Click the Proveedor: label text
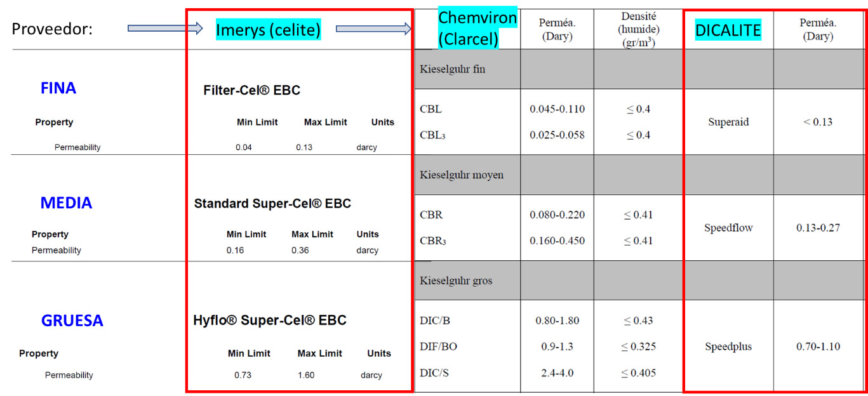Screen dimensions: 868x396 pos(52,29)
